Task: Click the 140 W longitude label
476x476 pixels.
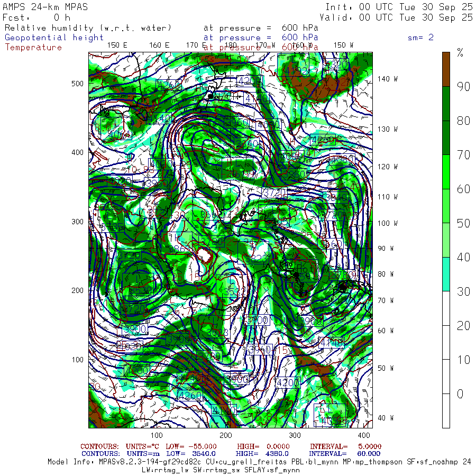Action: [x=387, y=79]
